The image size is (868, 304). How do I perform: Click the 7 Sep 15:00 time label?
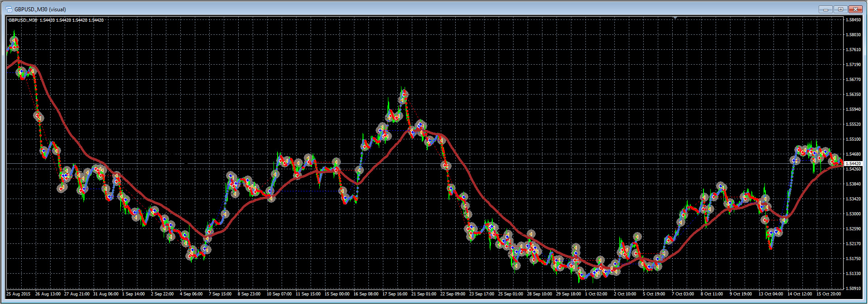pos(220,294)
